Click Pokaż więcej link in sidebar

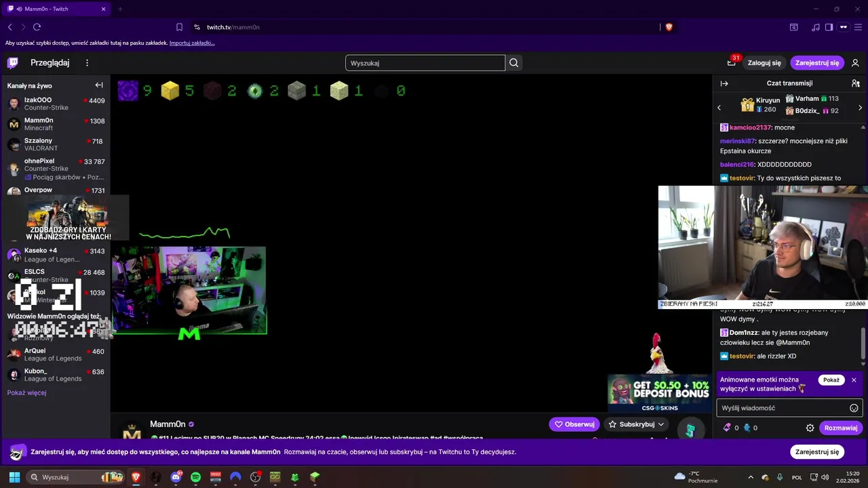(x=27, y=392)
